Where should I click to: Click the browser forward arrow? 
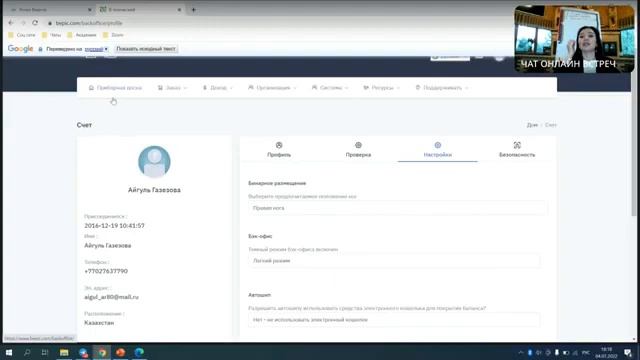click(23, 23)
